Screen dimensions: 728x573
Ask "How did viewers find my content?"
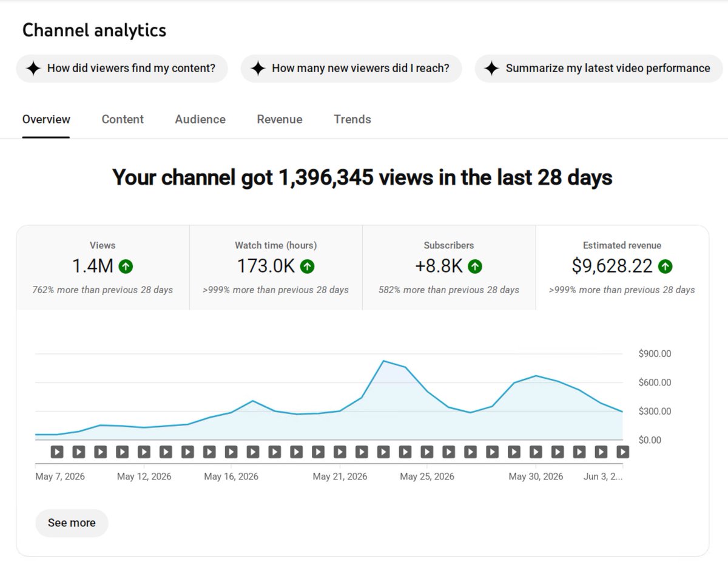(x=122, y=68)
